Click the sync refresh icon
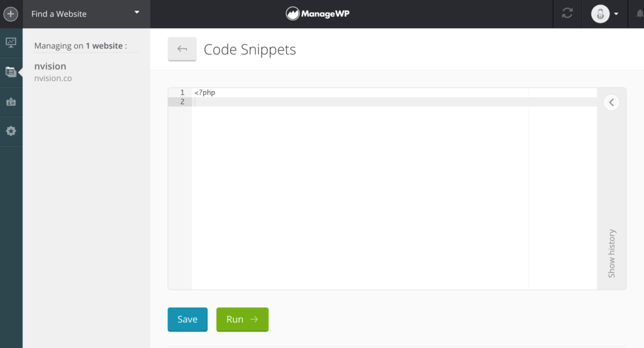Screen dimensions: 644x348 pyautogui.click(x=567, y=14)
